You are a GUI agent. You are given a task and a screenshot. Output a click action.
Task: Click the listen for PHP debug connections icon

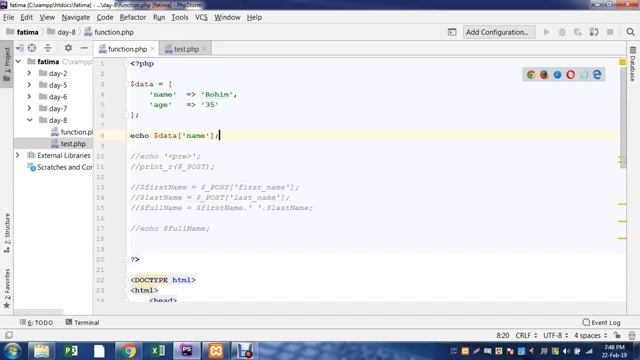[x=594, y=32]
